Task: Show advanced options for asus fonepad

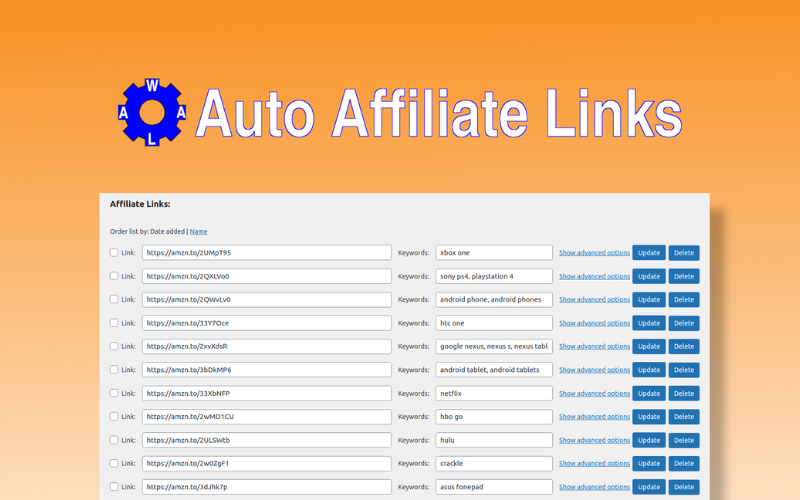Action: tap(594, 487)
